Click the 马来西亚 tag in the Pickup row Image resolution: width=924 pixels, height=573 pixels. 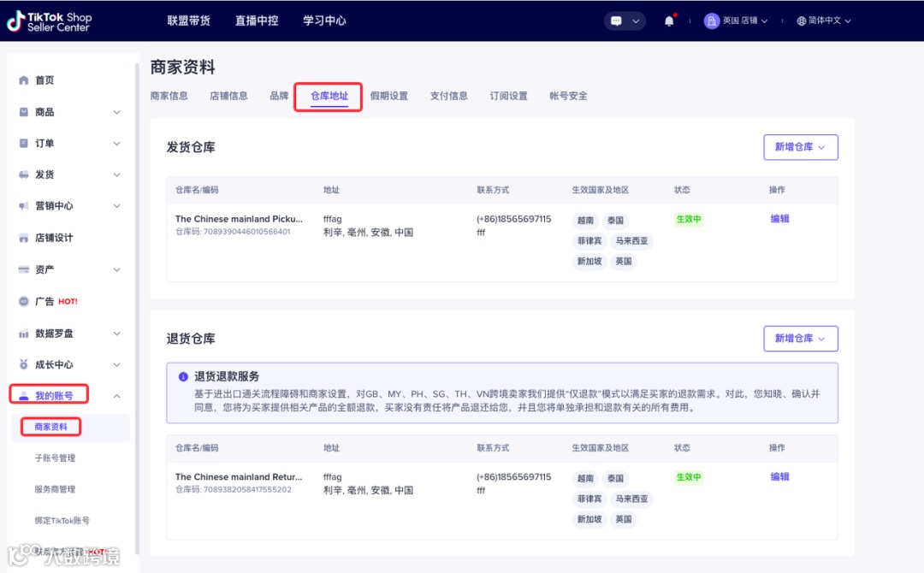631,241
